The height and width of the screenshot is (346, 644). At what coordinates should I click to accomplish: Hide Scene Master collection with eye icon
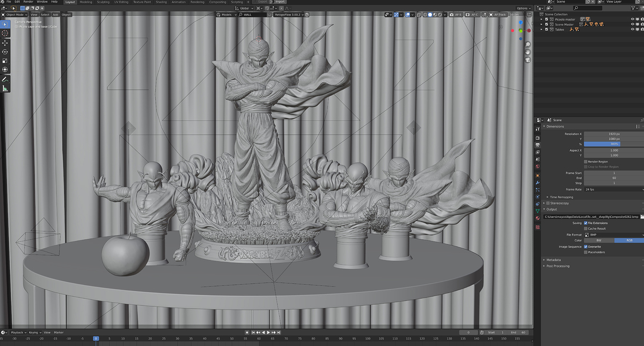point(633,24)
